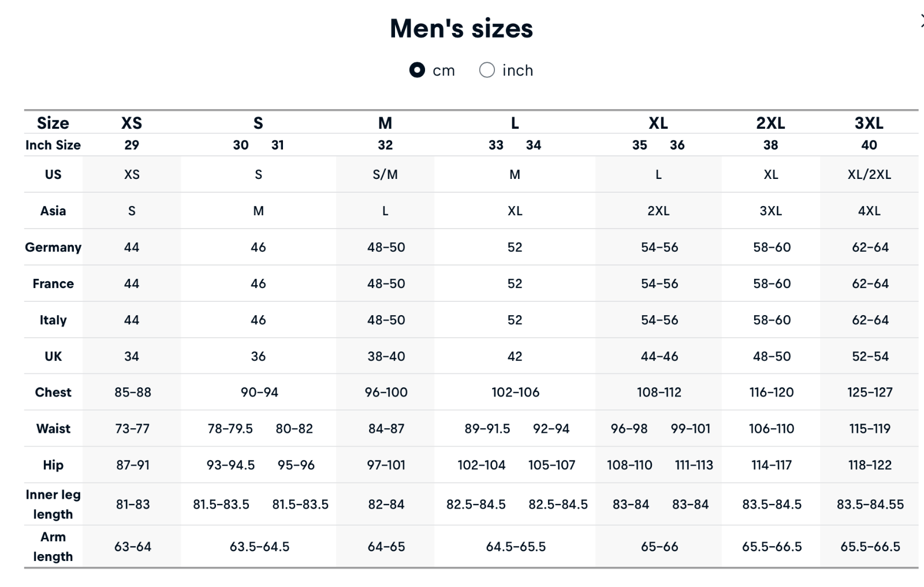This screenshot has width=924, height=587.
Task: Click the UK 52-54 cell
Action: click(x=870, y=356)
